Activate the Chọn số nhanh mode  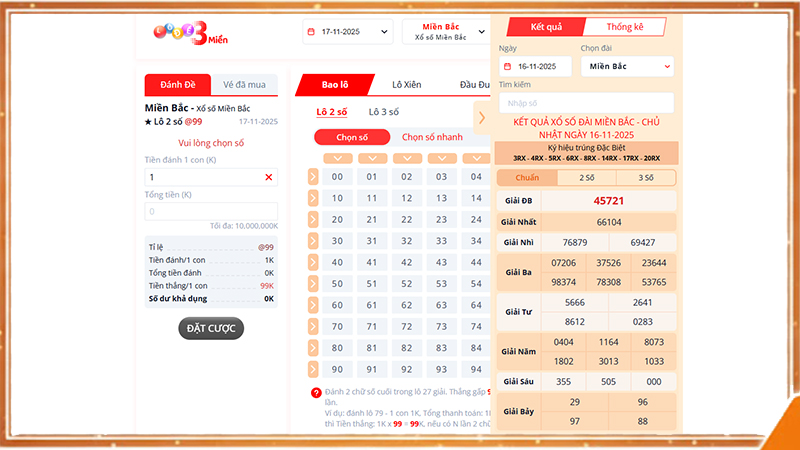(x=432, y=137)
